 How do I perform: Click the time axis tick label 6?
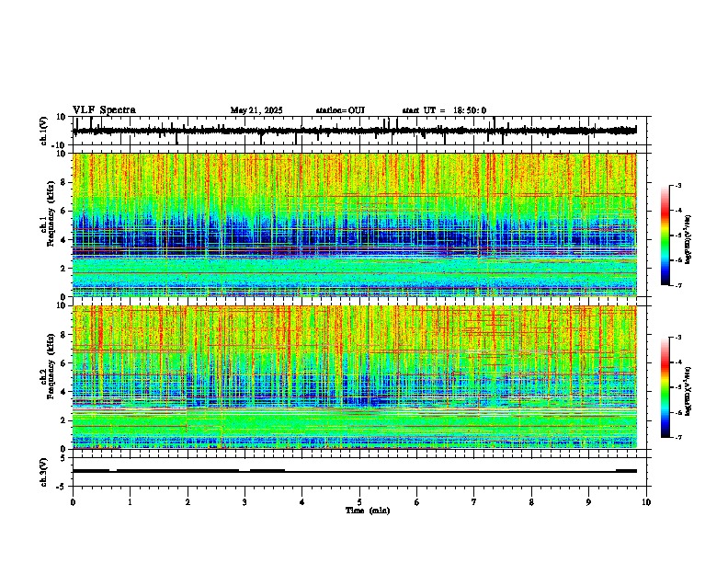(x=417, y=502)
